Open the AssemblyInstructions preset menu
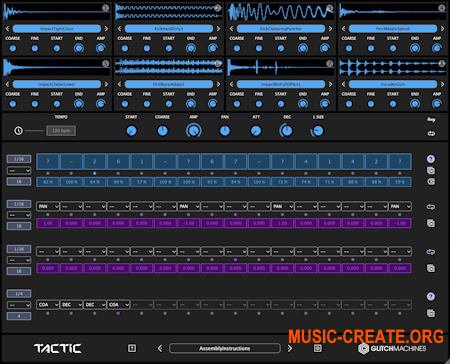The height and width of the screenshot is (364, 450). pyautogui.click(x=225, y=348)
